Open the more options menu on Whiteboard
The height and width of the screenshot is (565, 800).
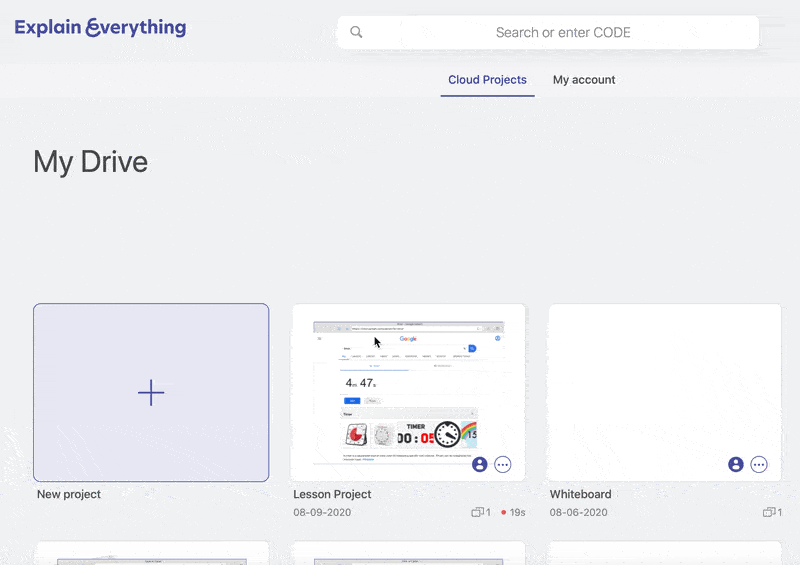(x=759, y=464)
